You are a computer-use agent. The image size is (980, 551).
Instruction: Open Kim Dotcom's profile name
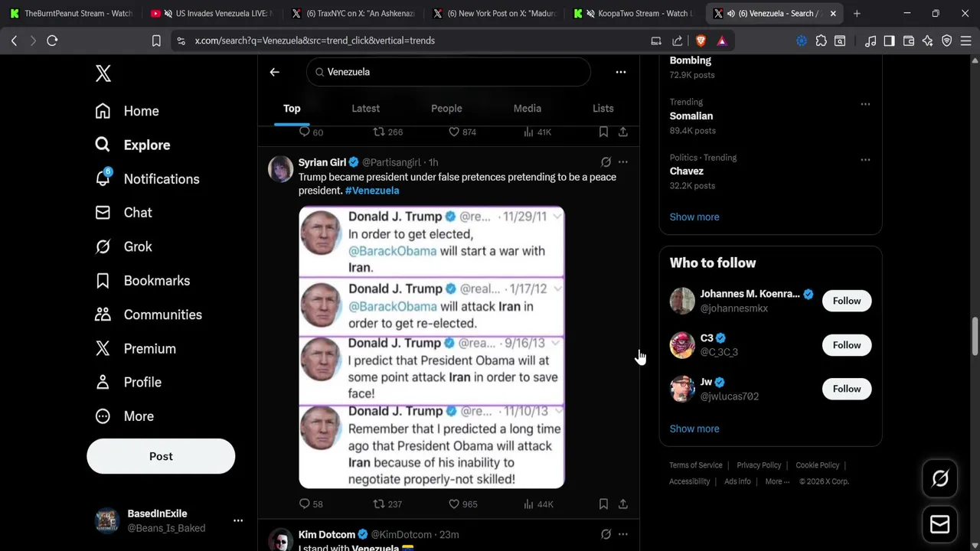pos(327,534)
